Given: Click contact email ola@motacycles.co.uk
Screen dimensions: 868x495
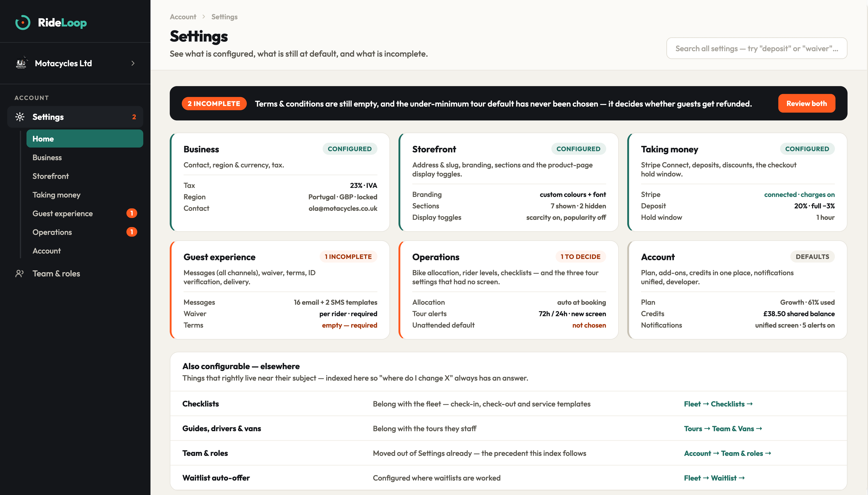Looking at the screenshot, I should coord(343,208).
